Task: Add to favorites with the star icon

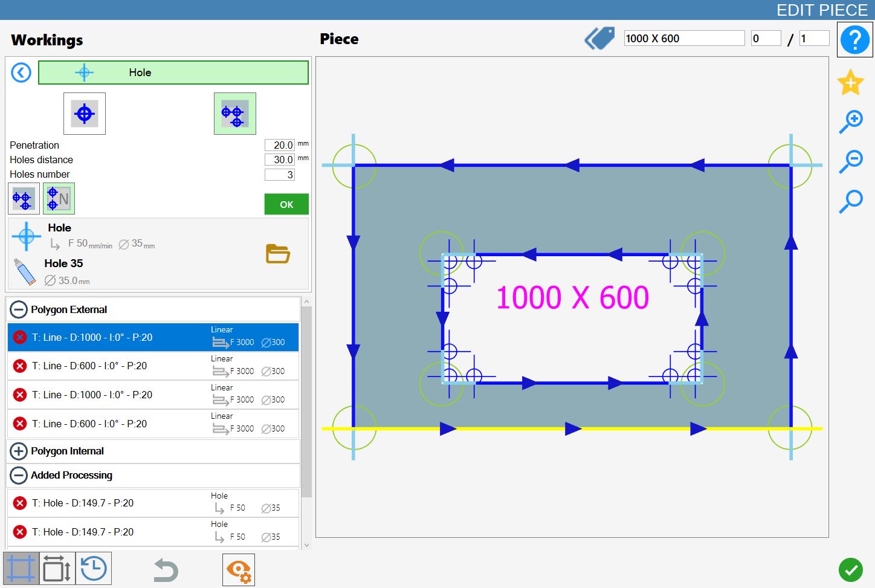Action: [x=850, y=82]
